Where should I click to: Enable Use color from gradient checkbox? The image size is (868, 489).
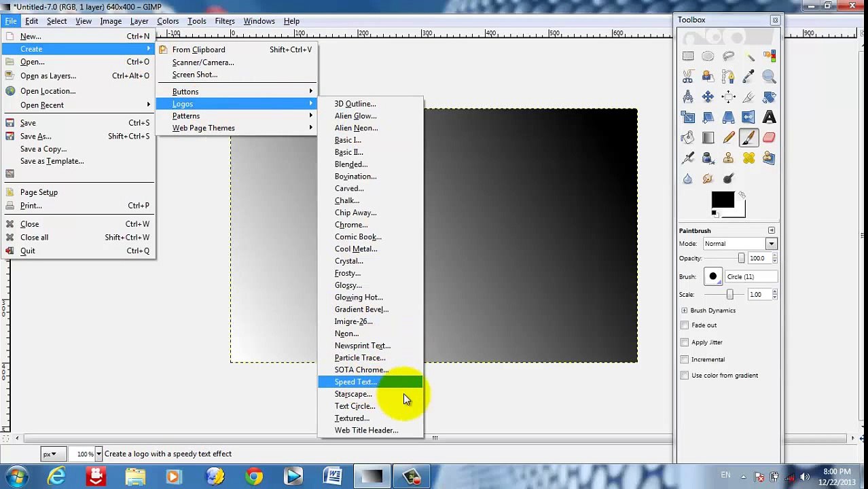pos(685,376)
